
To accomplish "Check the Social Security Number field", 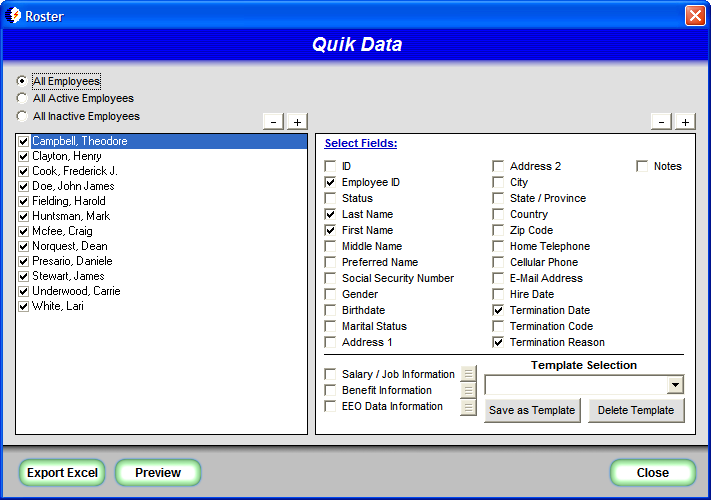I will 330,278.
